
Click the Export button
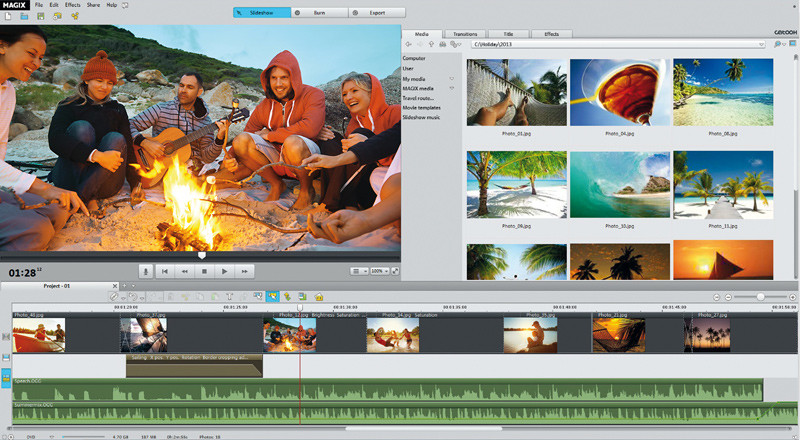coord(377,13)
